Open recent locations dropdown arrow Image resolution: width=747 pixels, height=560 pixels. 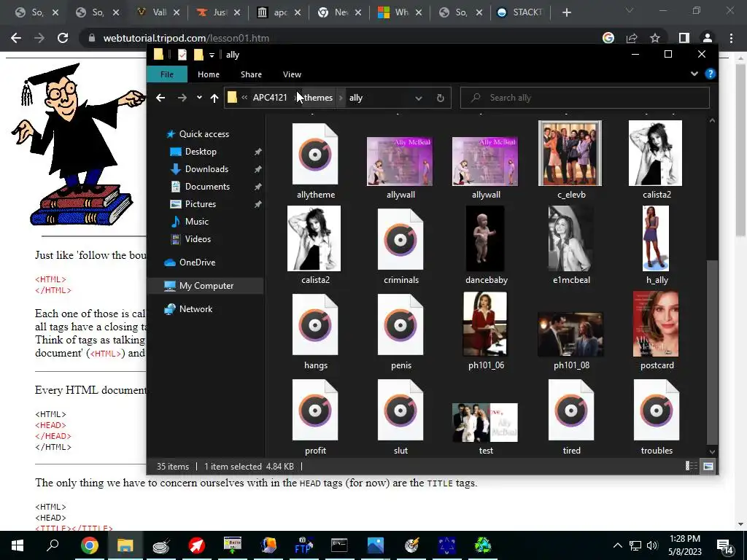199,98
